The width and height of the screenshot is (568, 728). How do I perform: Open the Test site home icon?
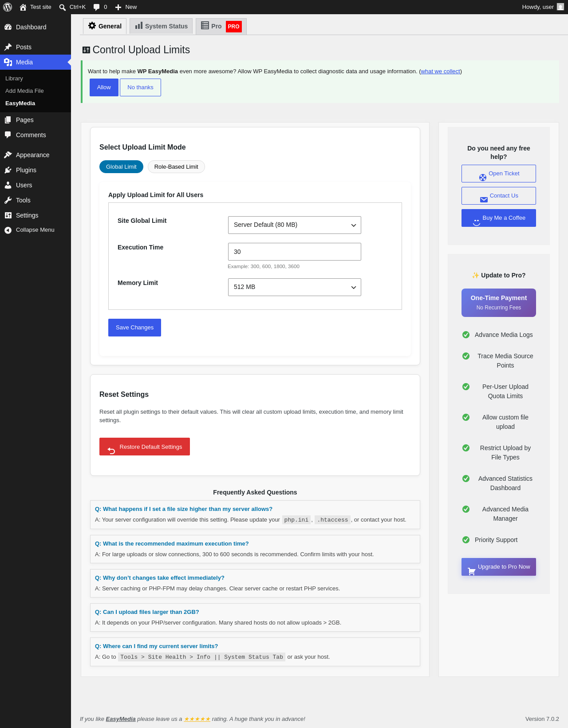23,7
